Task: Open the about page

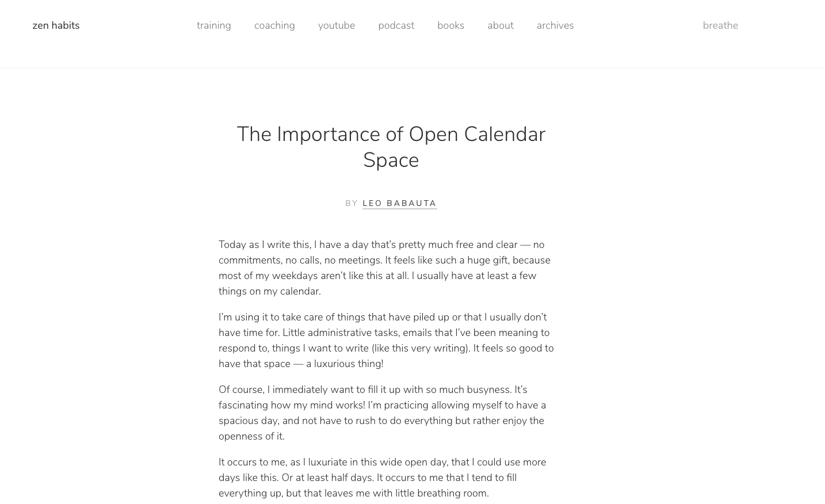Action: (x=500, y=25)
